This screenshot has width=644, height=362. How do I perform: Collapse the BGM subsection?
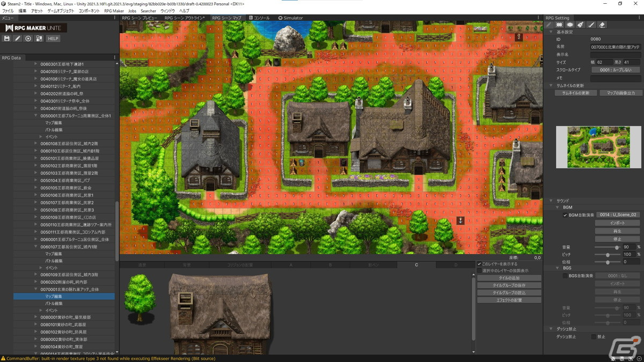tap(558, 207)
